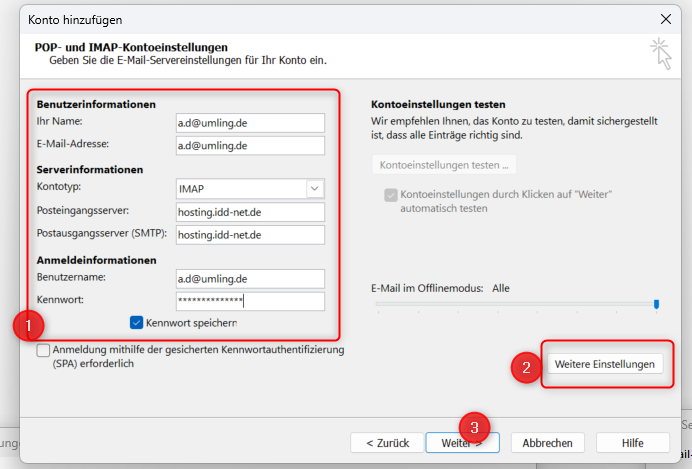Toggle the Kennwort speichern checkbox

tap(137, 322)
